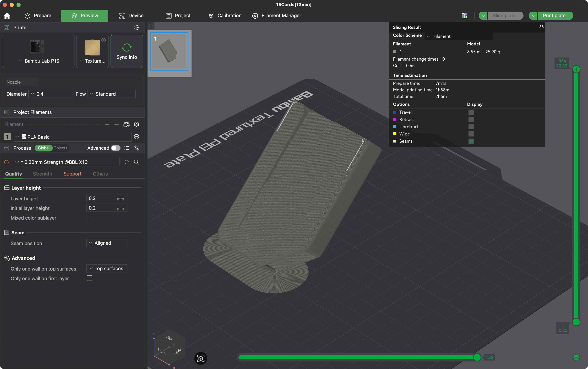Select the Support settings tab
The height and width of the screenshot is (369, 588).
point(72,174)
